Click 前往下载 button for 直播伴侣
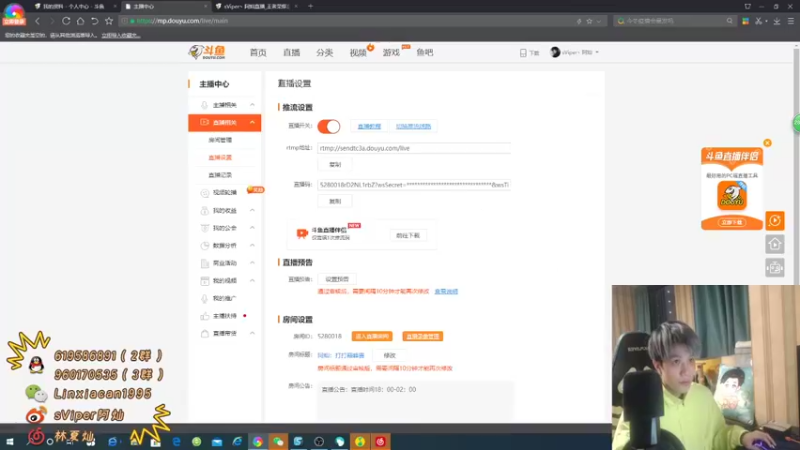Screen dimensions: 800x450 tap(408, 236)
